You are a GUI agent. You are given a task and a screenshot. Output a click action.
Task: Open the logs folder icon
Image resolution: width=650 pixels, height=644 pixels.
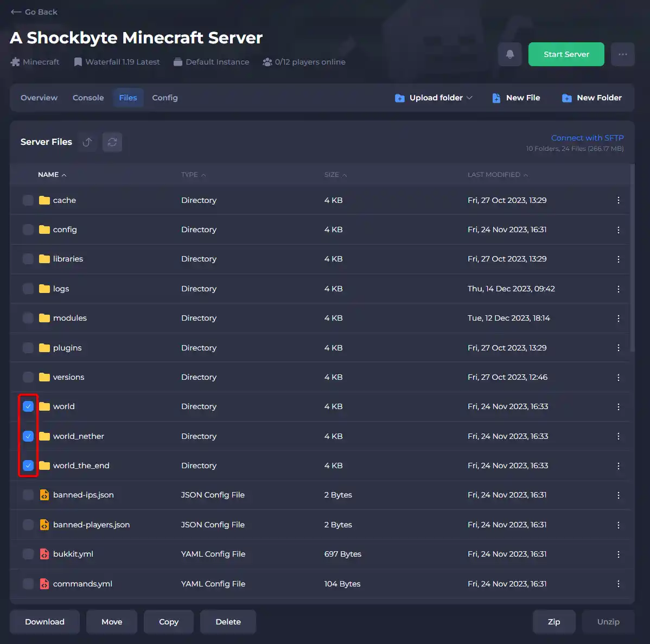(44, 289)
